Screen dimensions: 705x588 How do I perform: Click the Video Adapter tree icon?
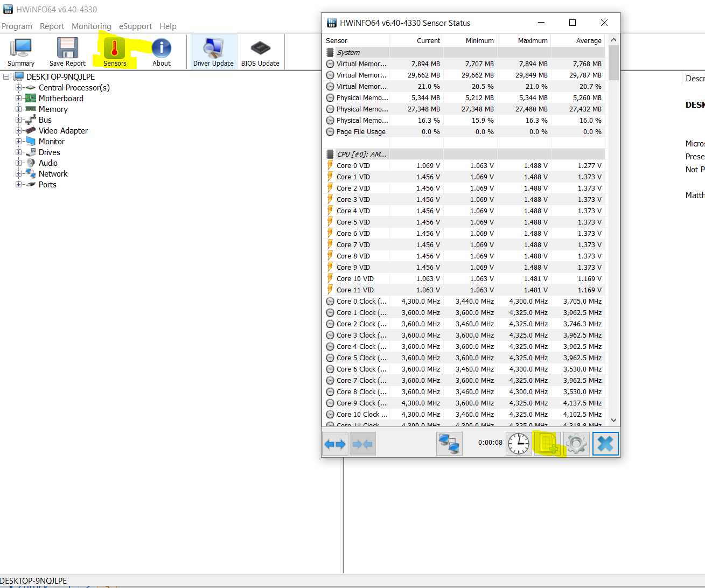31,130
